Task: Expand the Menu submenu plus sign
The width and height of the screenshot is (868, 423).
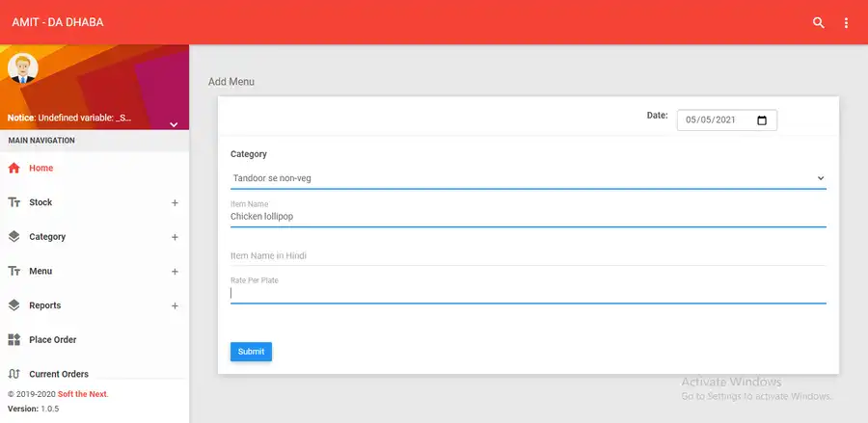Action: point(175,272)
